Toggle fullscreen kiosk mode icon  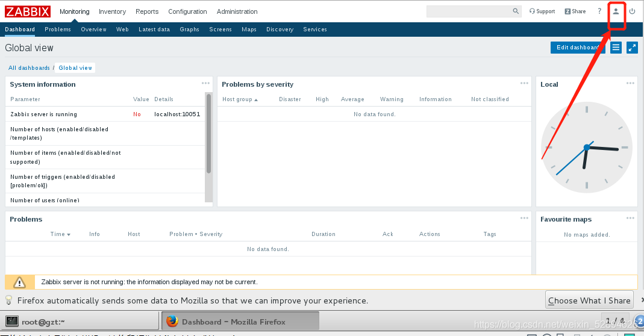[x=632, y=48]
